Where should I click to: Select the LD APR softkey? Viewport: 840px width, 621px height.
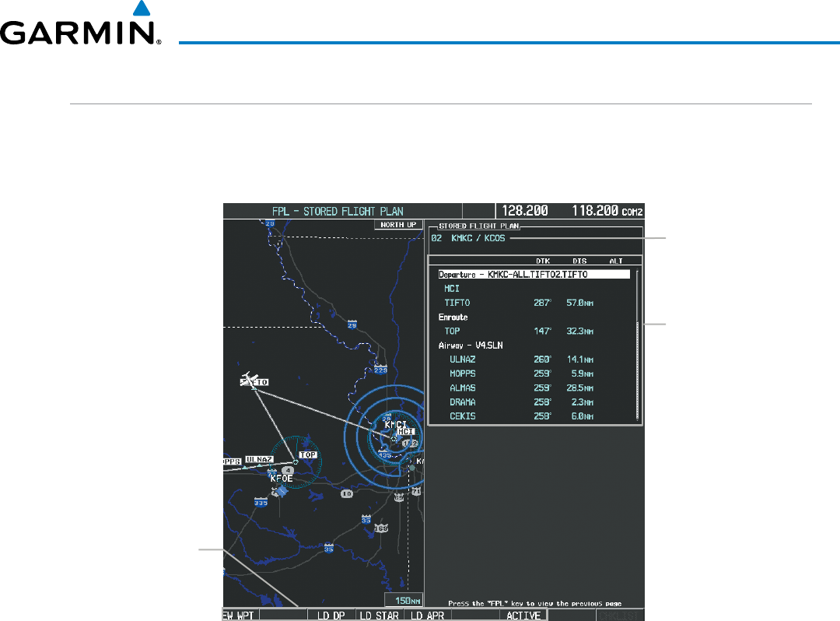[428, 616]
